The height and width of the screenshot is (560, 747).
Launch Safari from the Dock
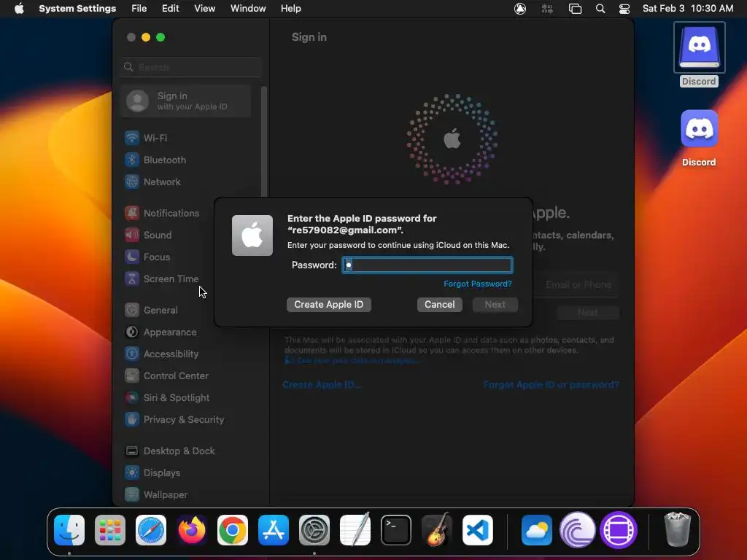[x=151, y=530]
